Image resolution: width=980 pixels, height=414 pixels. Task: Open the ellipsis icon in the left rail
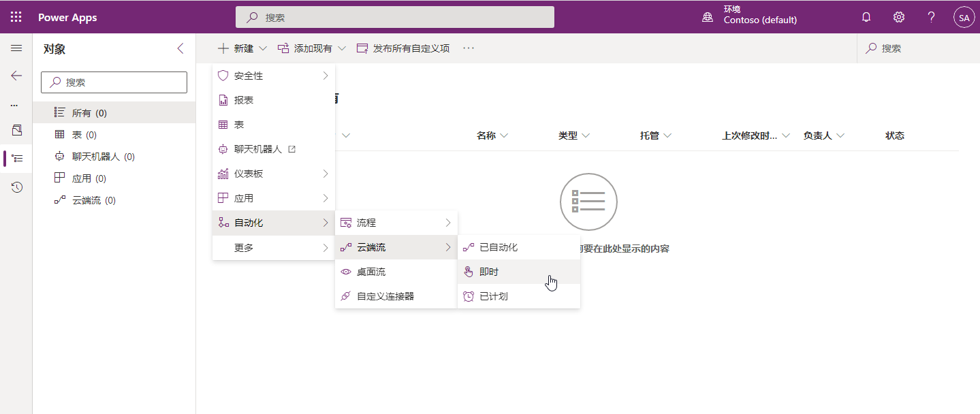[x=16, y=104]
